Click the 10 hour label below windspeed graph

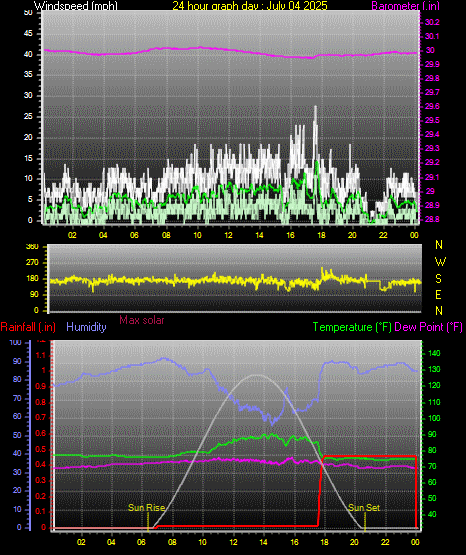point(197,235)
